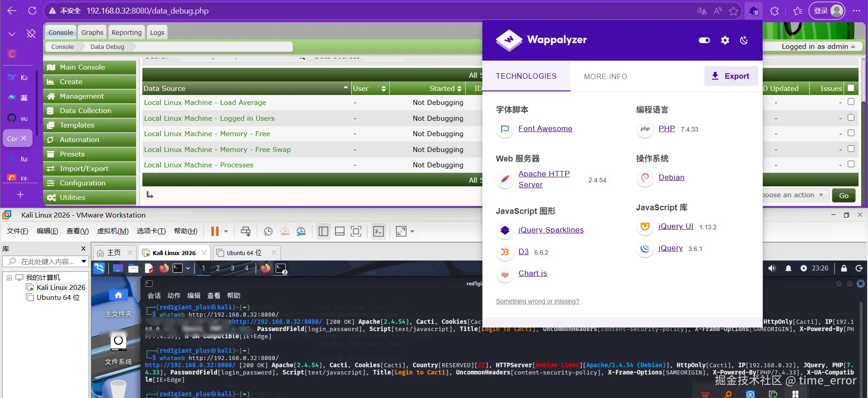868x398 pixels.
Task: Expand the browser sidebar tab chevron
Action: (x=12, y=33)
